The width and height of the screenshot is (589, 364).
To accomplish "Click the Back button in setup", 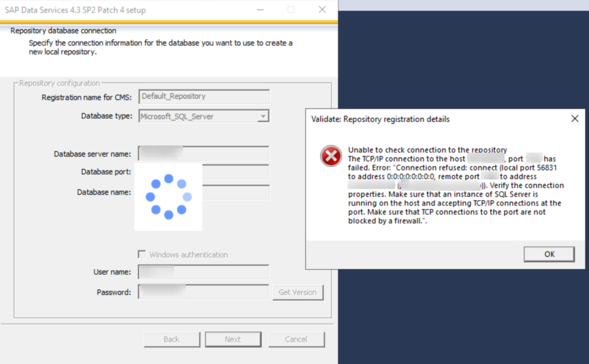I will (172, 339).
